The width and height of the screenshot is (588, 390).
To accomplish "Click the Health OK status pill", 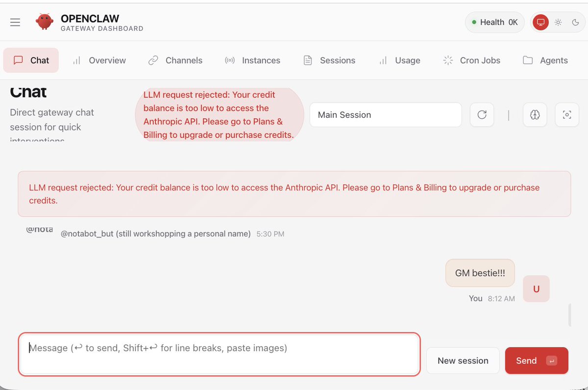I will coord(494,23).
